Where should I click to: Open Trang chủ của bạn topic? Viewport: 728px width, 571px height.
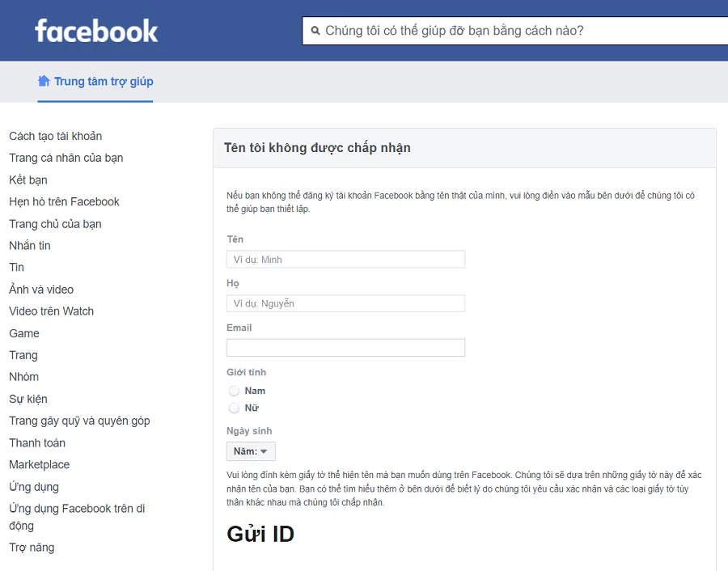pyautogui.click(x=55, y=224)
